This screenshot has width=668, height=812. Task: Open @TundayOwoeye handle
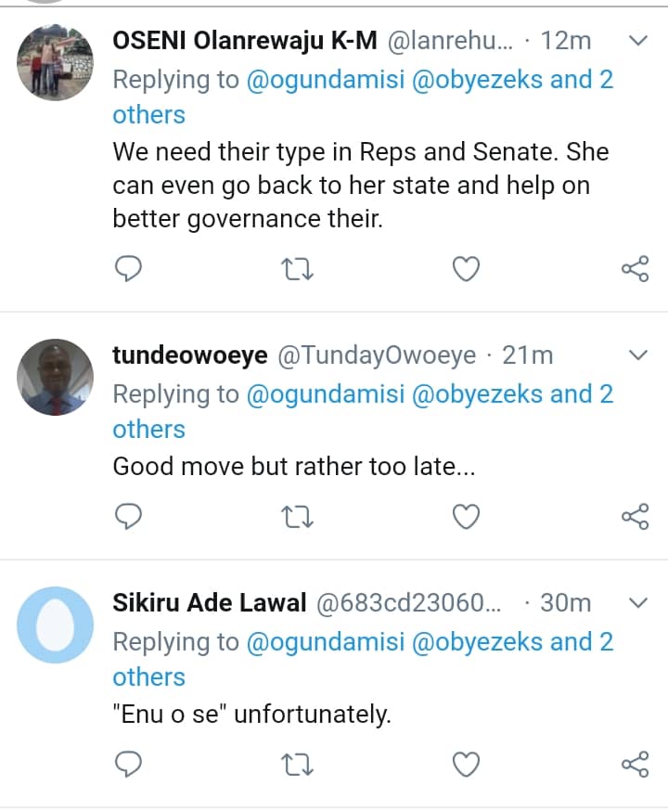[x=376, y=355]
